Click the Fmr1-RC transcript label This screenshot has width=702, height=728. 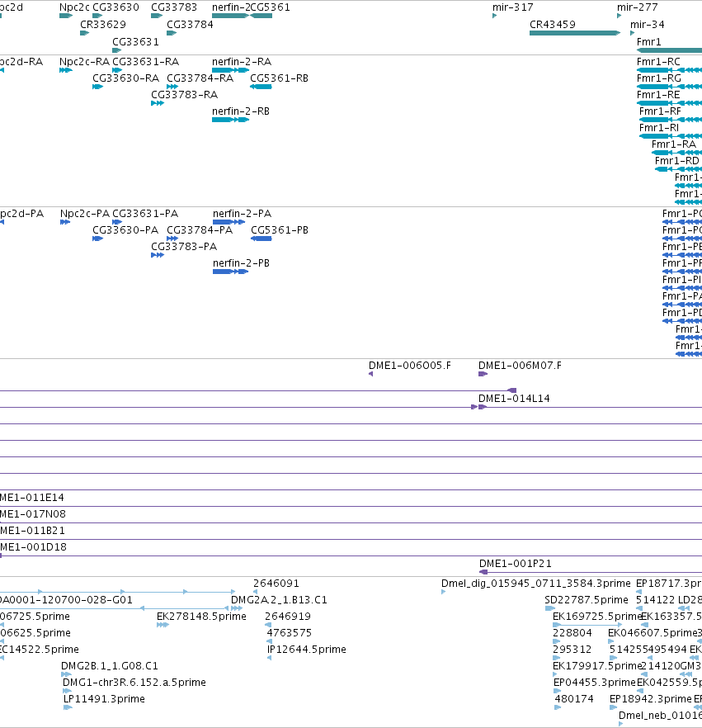[x=658, y=62]
